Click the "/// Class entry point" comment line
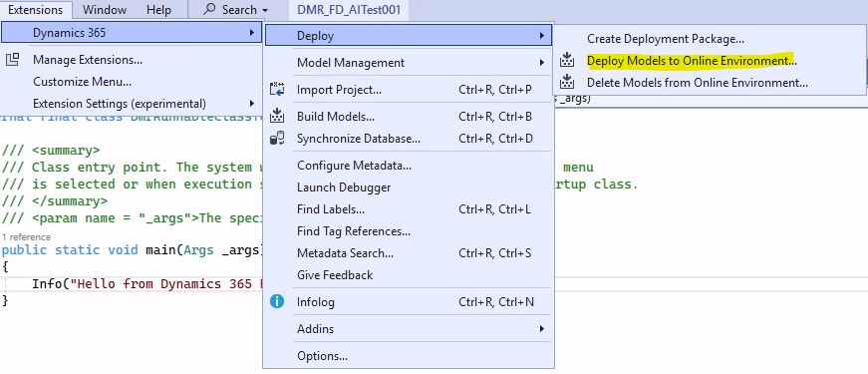 click(131, 167)
